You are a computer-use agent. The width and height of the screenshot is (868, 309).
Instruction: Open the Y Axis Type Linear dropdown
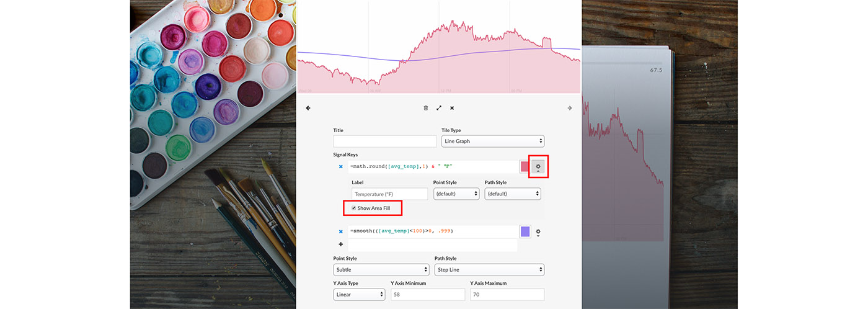tap(359, 294)
